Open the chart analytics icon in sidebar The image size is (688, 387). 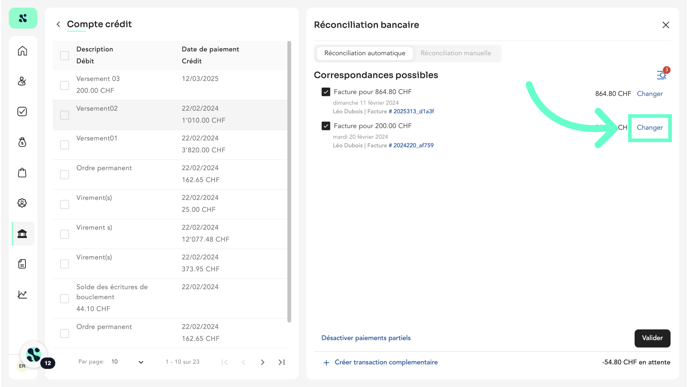click(x=22, y=294)
